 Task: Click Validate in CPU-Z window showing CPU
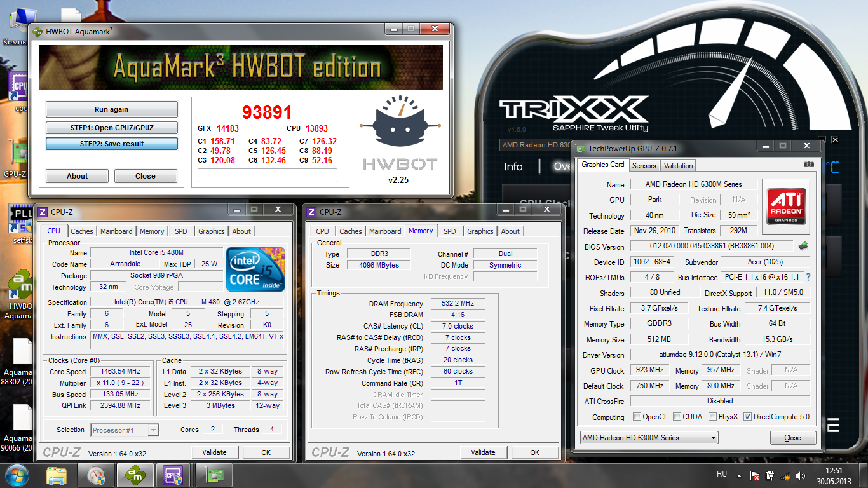[x=214, y=452]
